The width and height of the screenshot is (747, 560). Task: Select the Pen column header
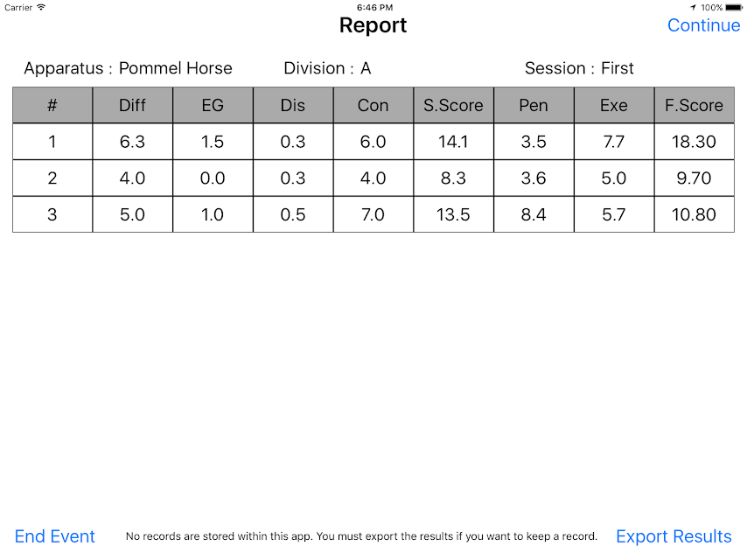pyautogui.click(x=534, y=105)
